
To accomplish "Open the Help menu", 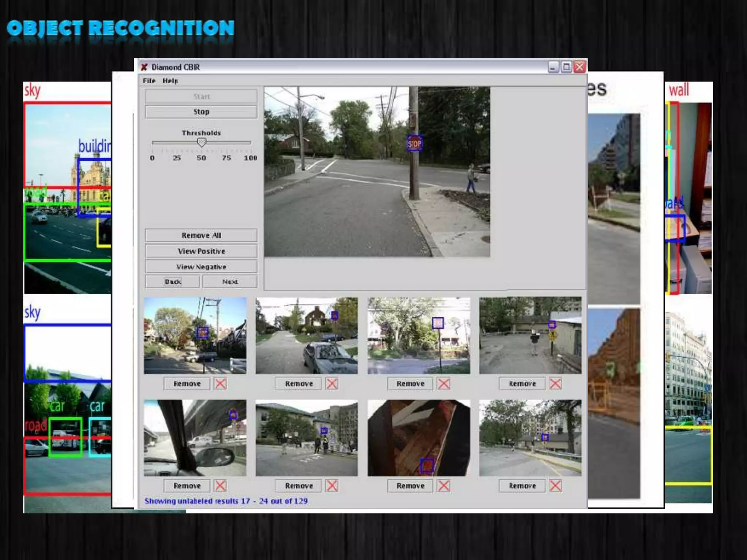I will (170, 81).
